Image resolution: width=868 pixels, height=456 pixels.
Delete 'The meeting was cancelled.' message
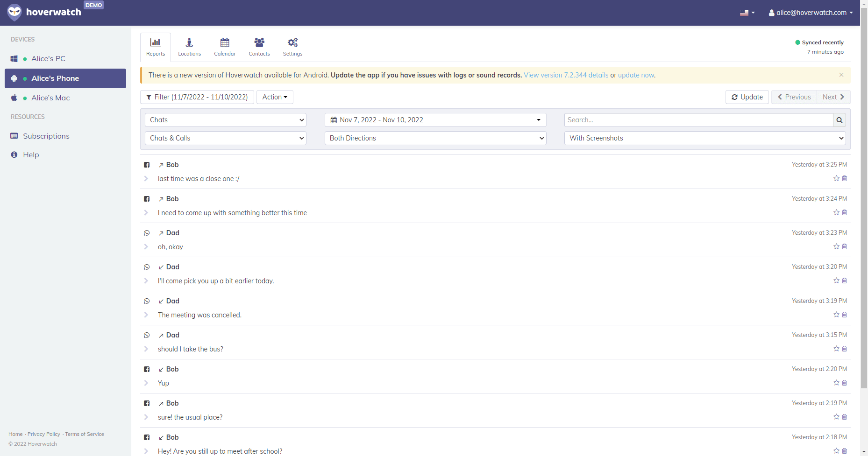tap(845, 315)
